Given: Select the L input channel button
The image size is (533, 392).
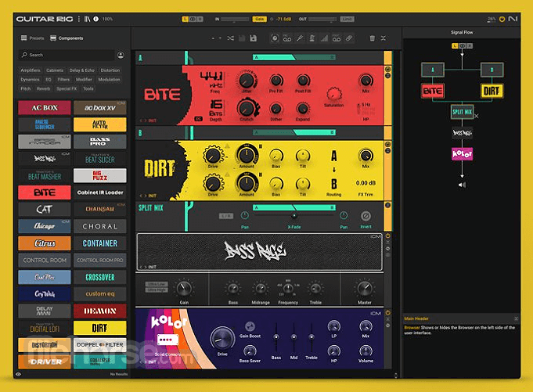Looking at the screenshot, I should coord(185,19).
